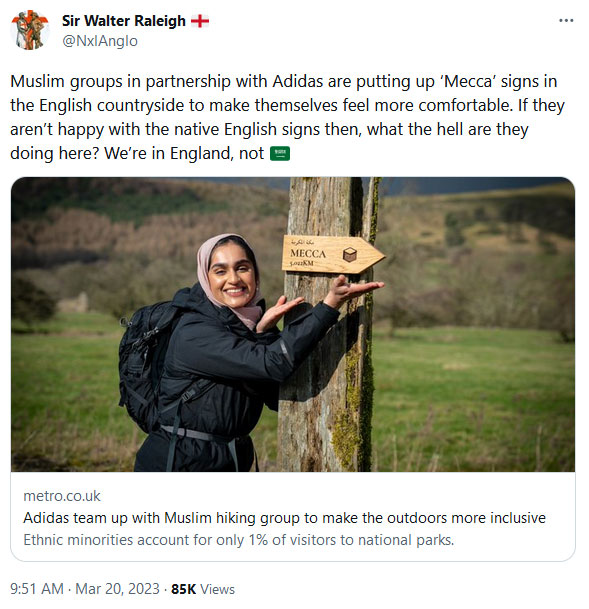
Task: Click the Saudi flag emoji in tweet
Action: pyautogui.click(x=280, y=153)
